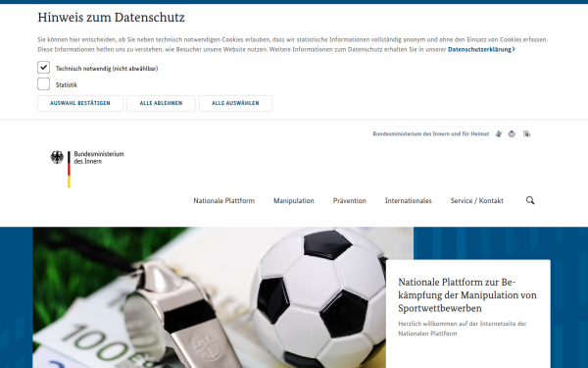Accept all cookies with Alle auswählen
The height and width of the screenshot is (368, 588).
[x=235, y=103]
